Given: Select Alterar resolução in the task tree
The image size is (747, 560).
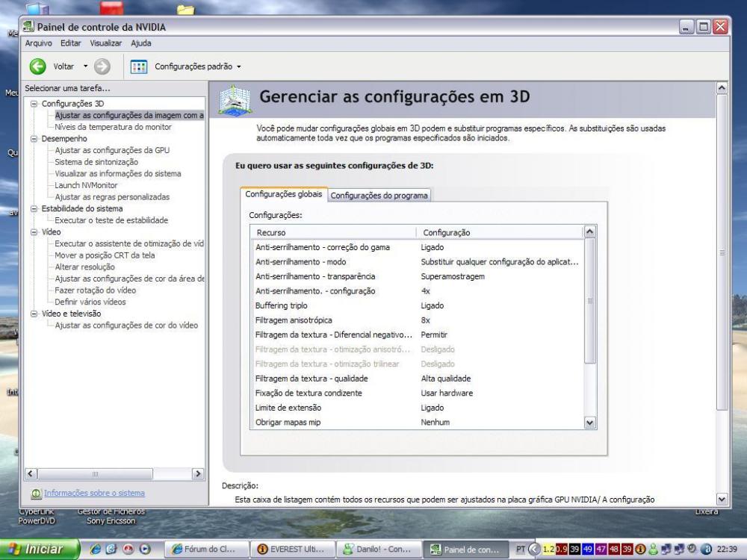Looking at the screenshot, I should click(84, 267).
